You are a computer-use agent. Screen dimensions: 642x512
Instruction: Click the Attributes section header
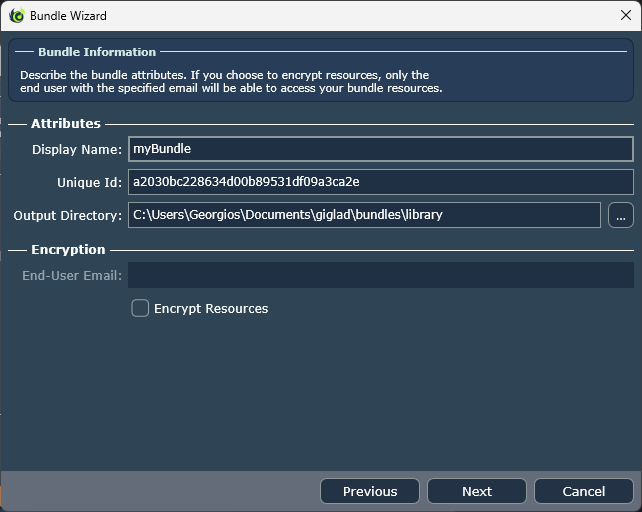point(66,124)
